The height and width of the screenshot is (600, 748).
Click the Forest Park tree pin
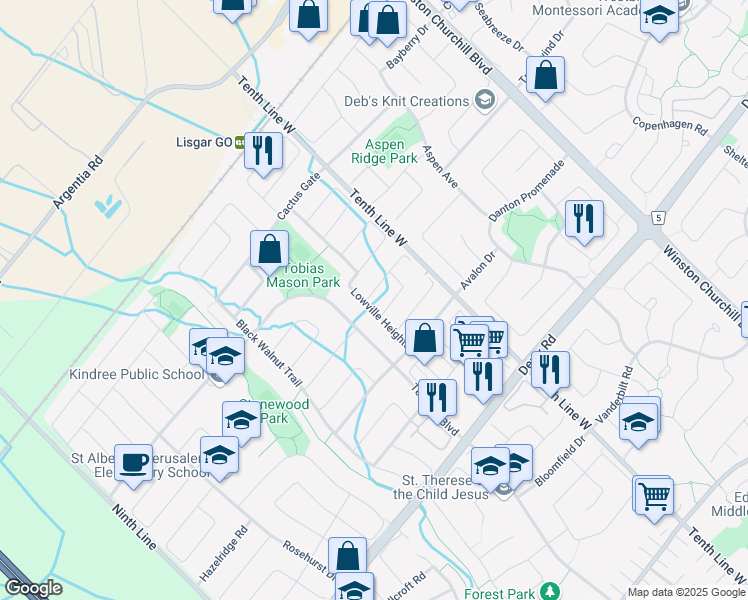click(x=551, y=592)
